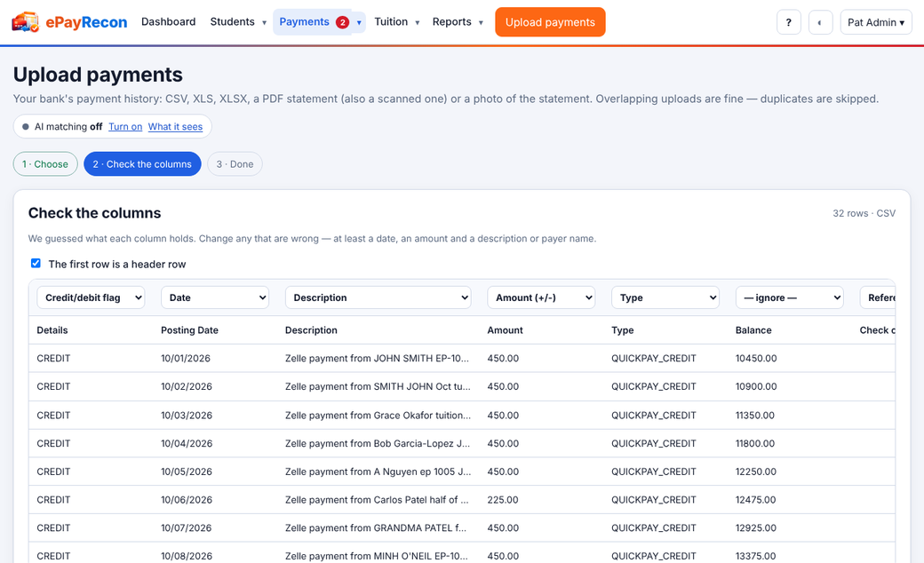
Task: Click the 'Check the columns' card heading
Action: pos(94,213)
